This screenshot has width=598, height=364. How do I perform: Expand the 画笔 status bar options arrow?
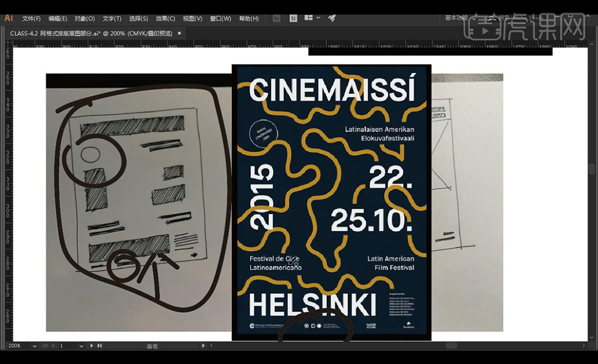click(203, 346)
